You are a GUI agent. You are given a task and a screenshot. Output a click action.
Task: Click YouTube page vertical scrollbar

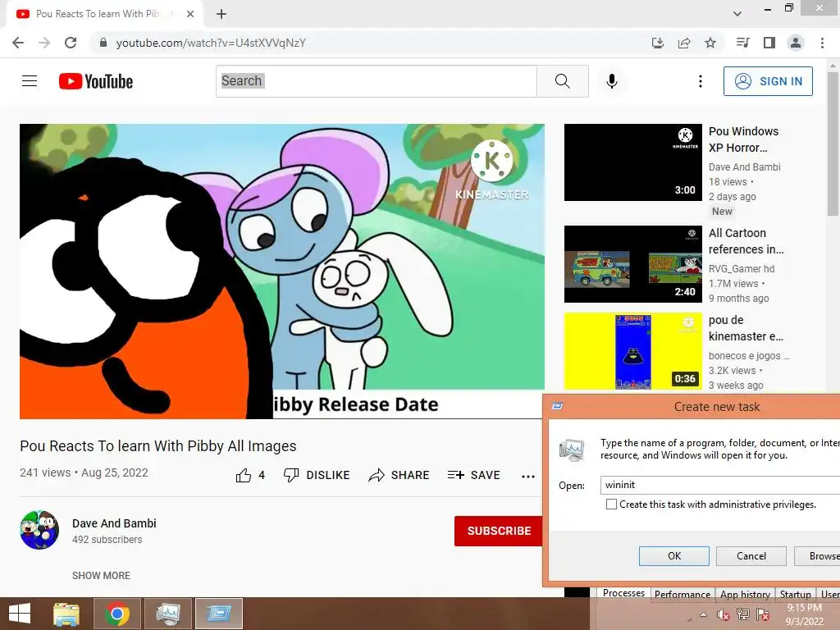(833, 144)
